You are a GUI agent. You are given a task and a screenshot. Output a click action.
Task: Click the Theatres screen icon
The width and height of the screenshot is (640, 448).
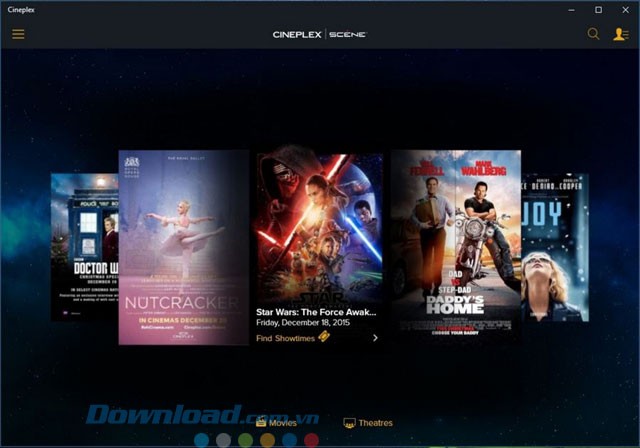point(349,423)
